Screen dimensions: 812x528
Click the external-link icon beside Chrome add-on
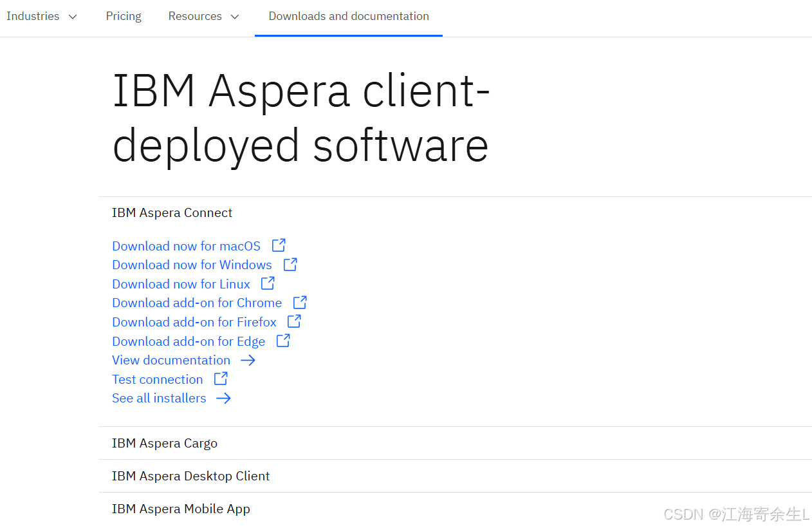click(x=299, y=302)
